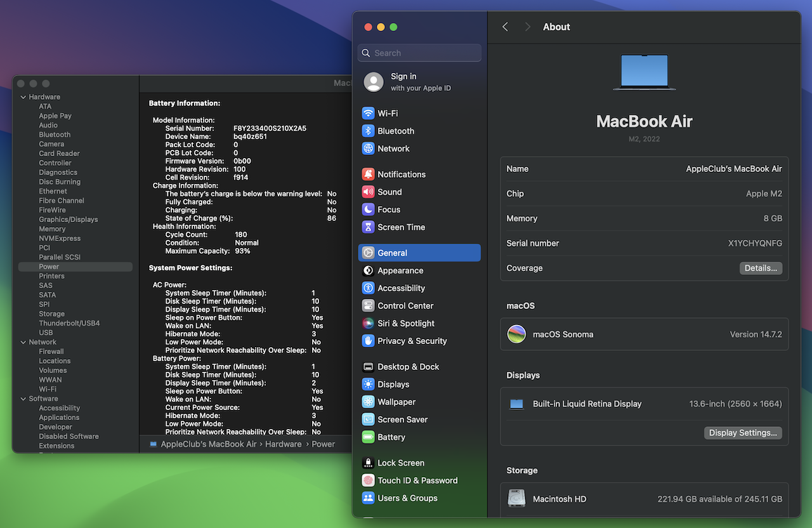Open Wi-Fi under Network in System Information

pos(48,389)
